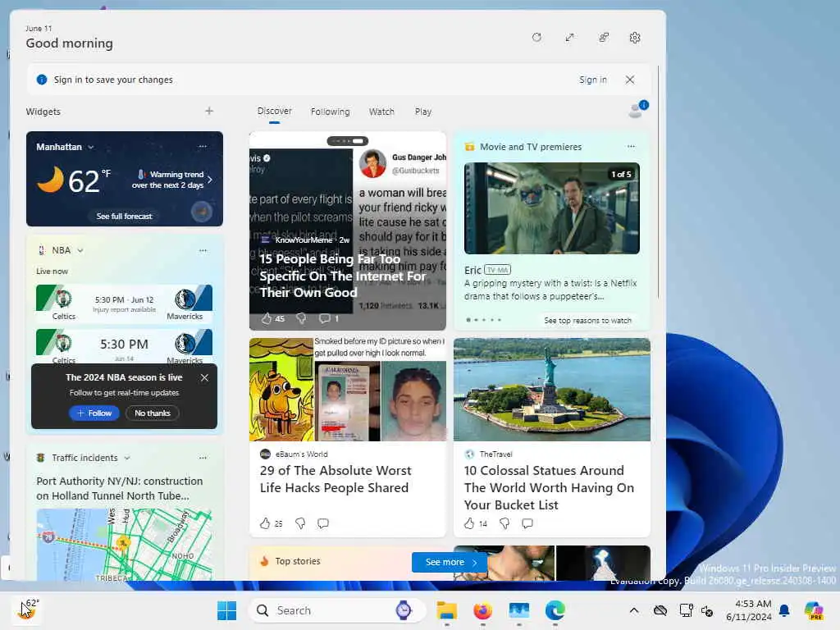Image resolution: width=840 pixels, height=630 pixels.
Task: Click Sign in link on banner
Action: click(x=592, y=80)
